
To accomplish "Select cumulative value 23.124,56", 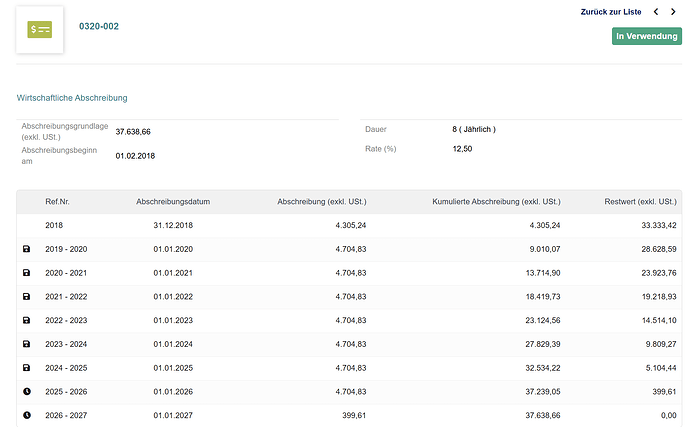I will pyautogui.click(x=543, y=320).
